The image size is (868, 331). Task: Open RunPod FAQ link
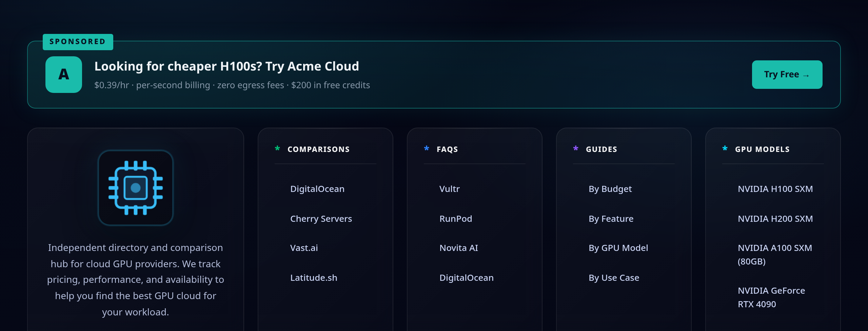(x=456, y=219)
